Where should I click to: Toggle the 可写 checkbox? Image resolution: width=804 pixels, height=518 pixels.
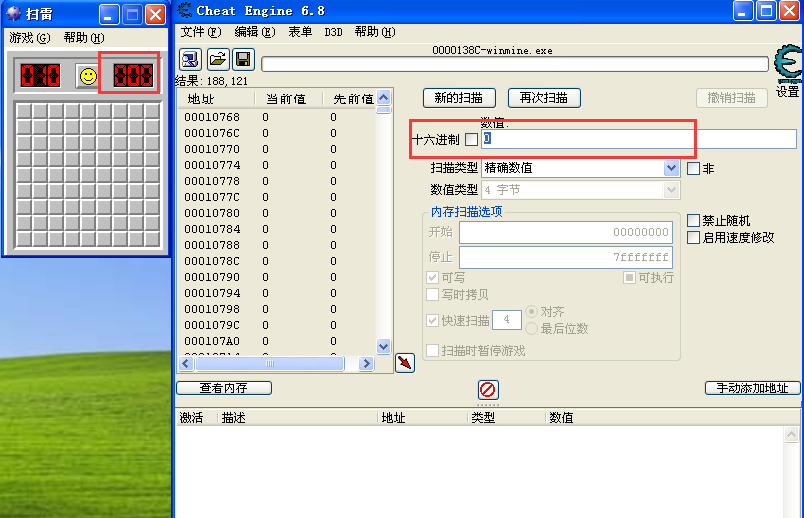pos(432,277)
